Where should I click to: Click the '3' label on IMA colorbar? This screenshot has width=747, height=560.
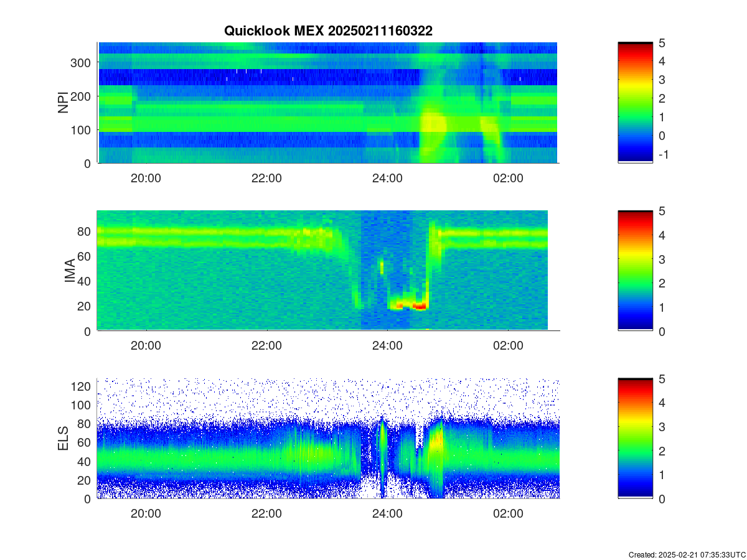(662, 259)
